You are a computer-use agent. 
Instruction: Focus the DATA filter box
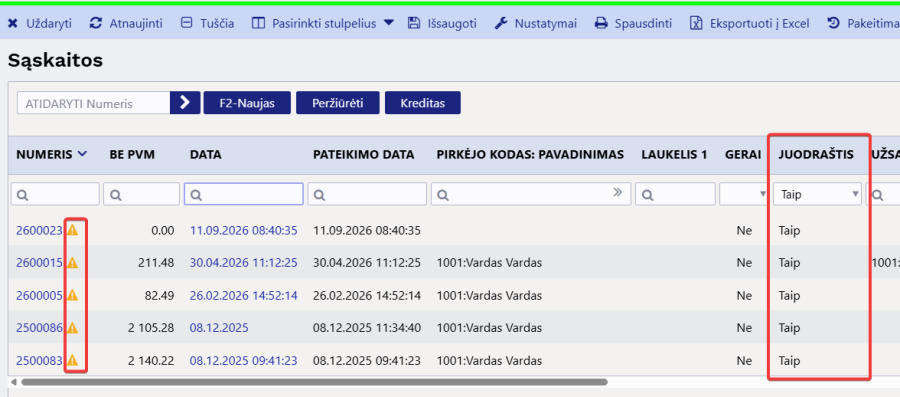(x=243, y=194)
